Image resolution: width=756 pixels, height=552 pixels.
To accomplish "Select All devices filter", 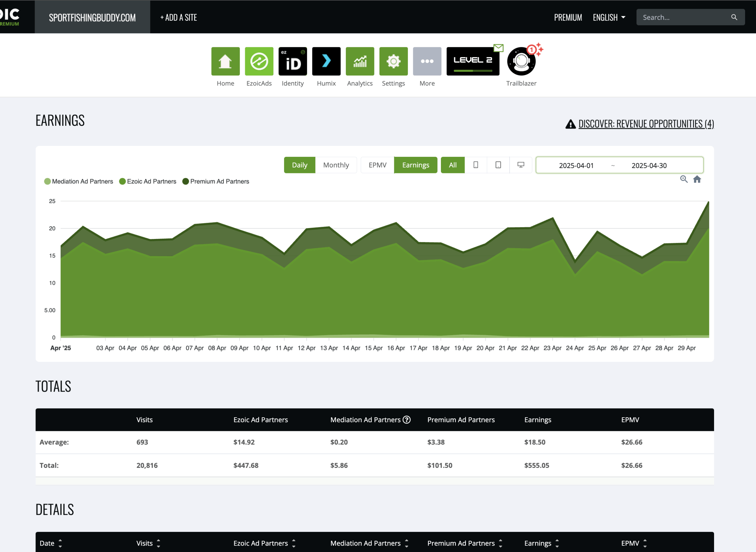I will (453, 165).
